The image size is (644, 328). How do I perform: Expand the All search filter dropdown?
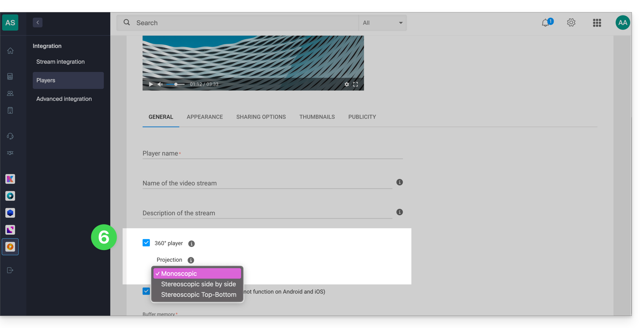(382, 23)
